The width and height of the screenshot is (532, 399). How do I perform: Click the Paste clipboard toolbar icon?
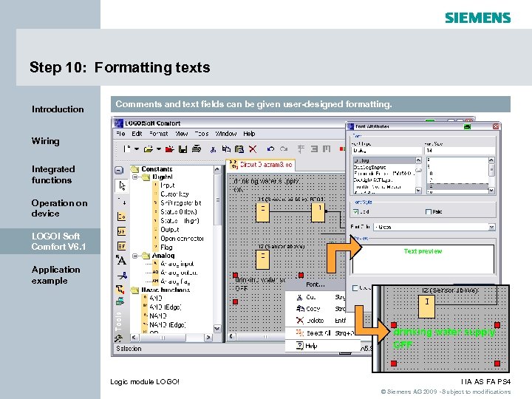pos(239,149)
